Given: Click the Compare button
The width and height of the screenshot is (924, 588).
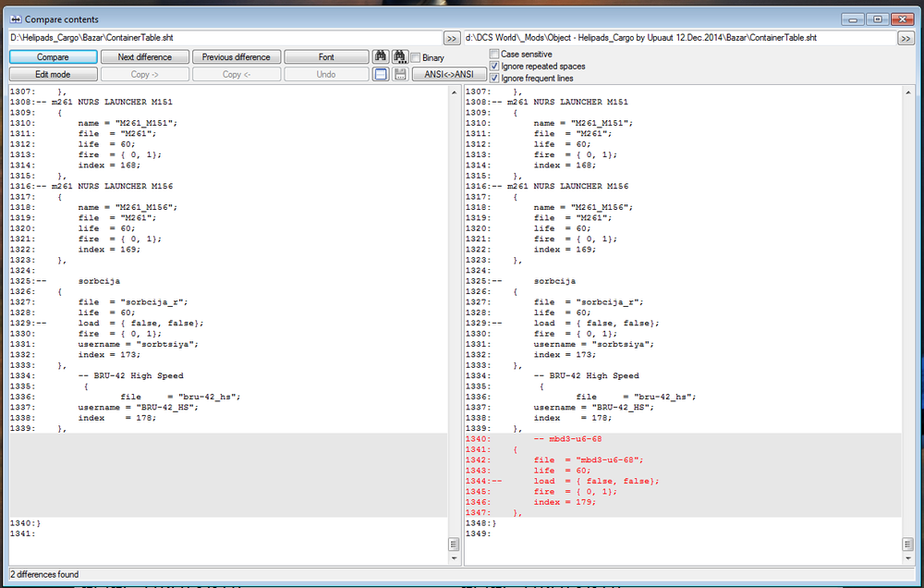Looking at the screenshot, I should 53,56.
